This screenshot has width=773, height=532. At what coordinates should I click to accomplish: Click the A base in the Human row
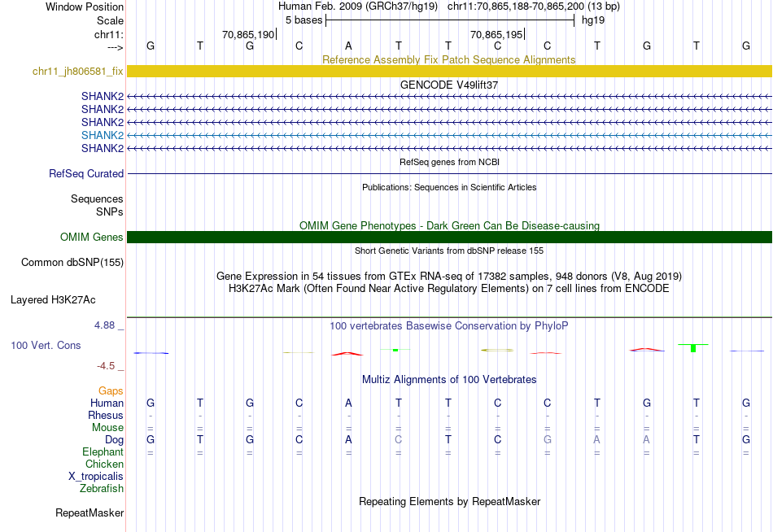tap(348, 403)
